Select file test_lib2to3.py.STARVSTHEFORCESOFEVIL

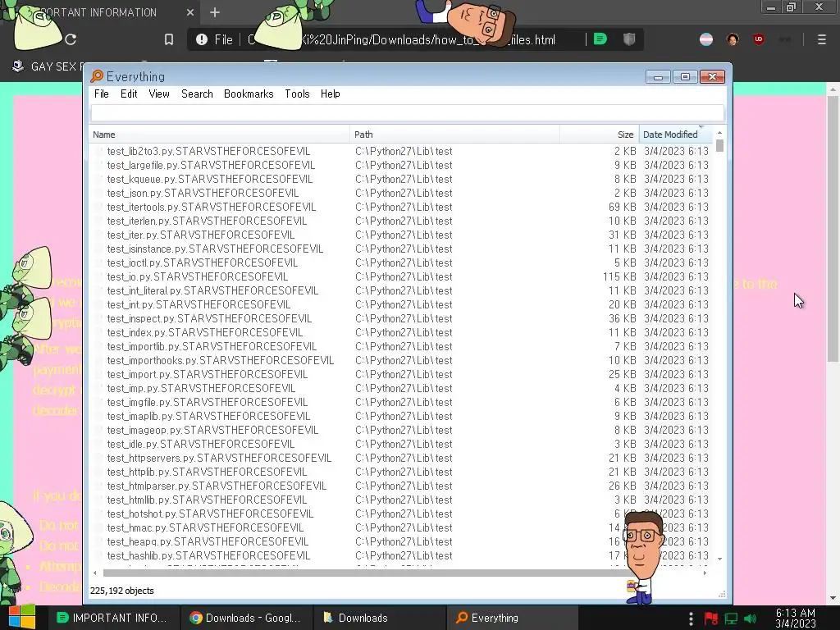(x=208, y=151)
